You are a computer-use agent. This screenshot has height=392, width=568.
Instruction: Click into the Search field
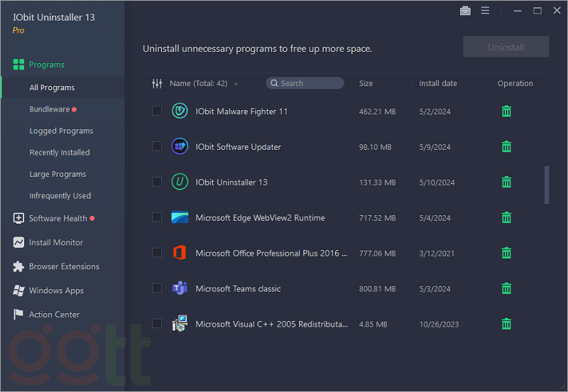coord(309,84)
